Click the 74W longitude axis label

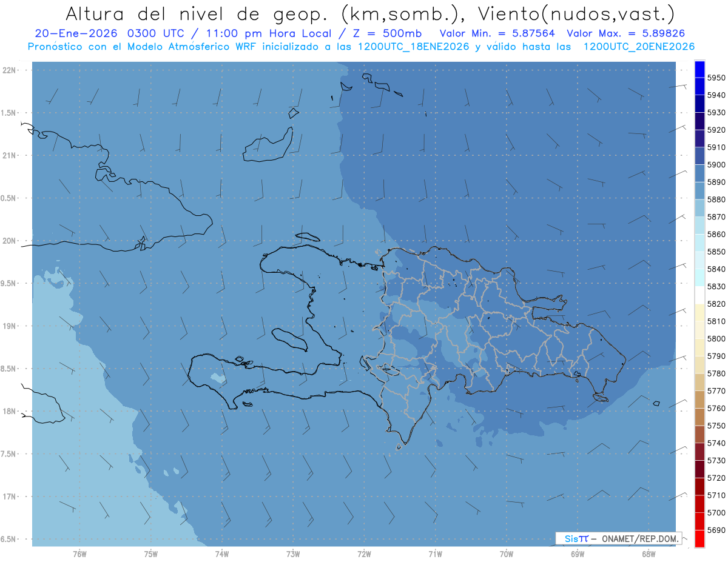point(222,554)
